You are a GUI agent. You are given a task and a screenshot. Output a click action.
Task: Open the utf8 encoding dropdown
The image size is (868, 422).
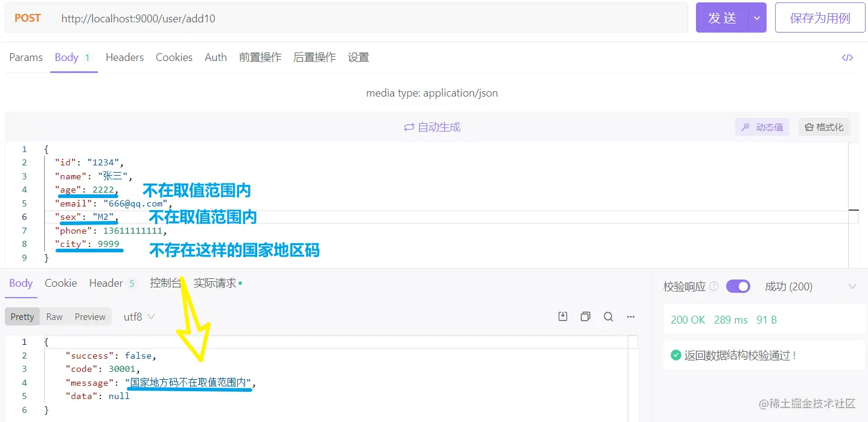tap(139, 316)
